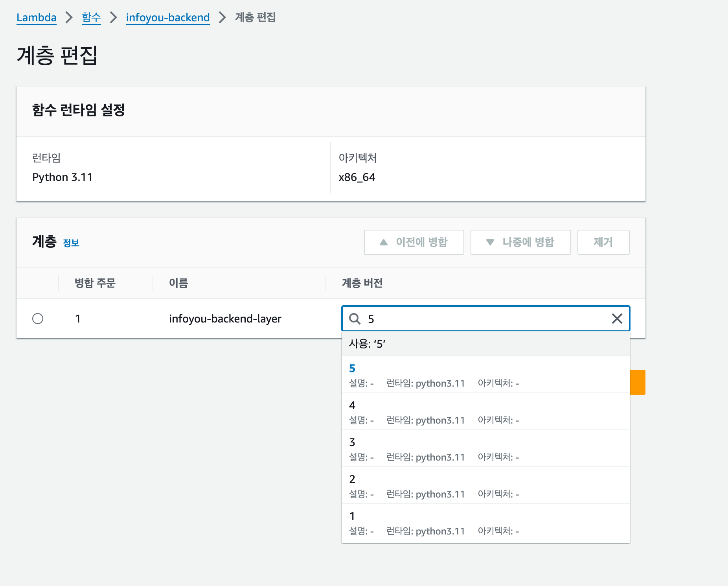Click the x86_64 architecture value
The width and height of the screenshot is (728, 586).
[357, 177]
